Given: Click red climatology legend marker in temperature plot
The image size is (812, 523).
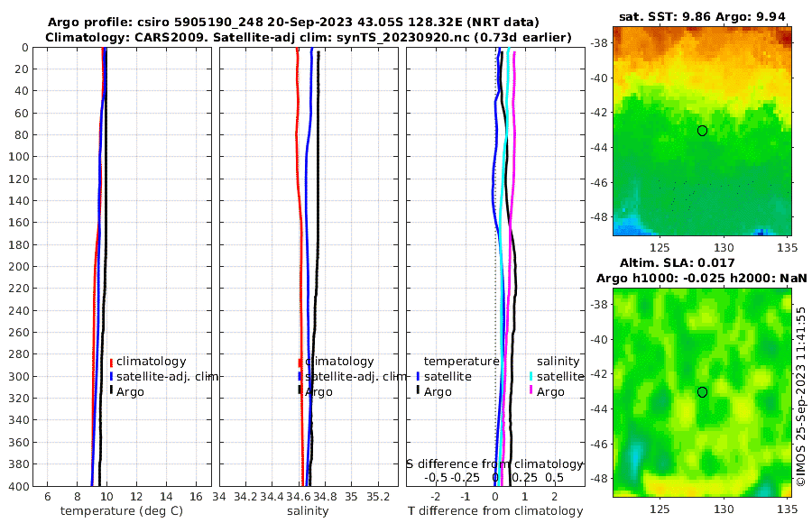Looking at the screenshot, I should click(111, 362).
